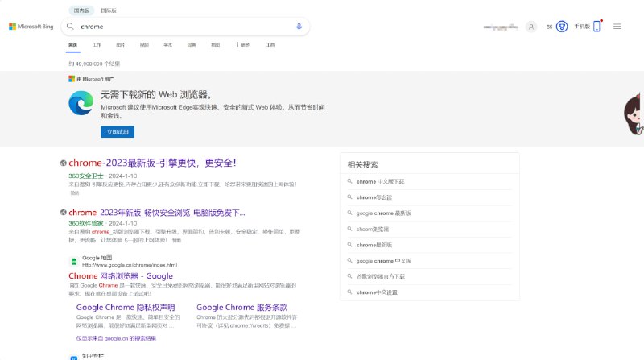Click the cartoon girl mascot
This screenshot has height=360, width=644.
coord(634,114)
